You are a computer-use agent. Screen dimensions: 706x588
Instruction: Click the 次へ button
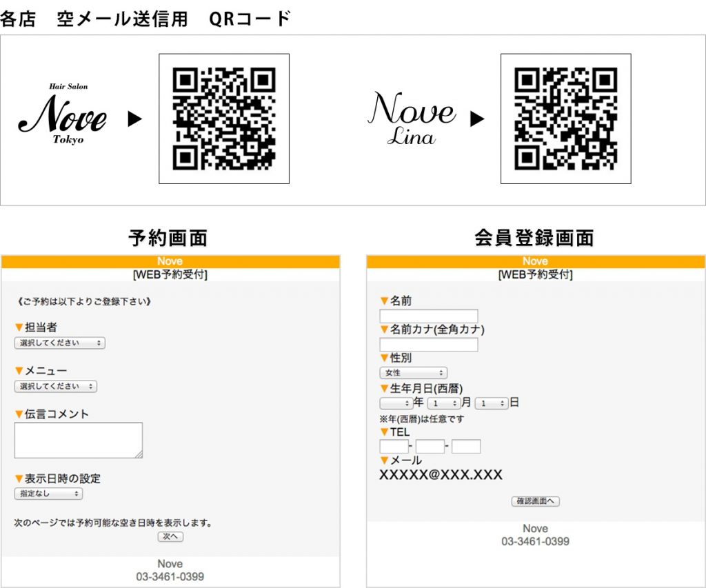coord(170,536)
